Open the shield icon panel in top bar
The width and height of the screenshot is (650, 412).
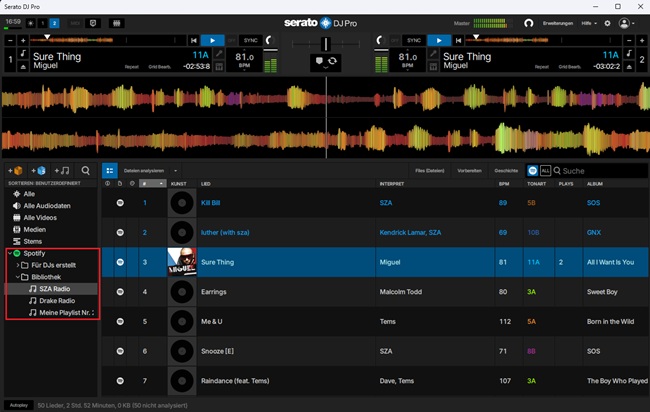[93, 23]
